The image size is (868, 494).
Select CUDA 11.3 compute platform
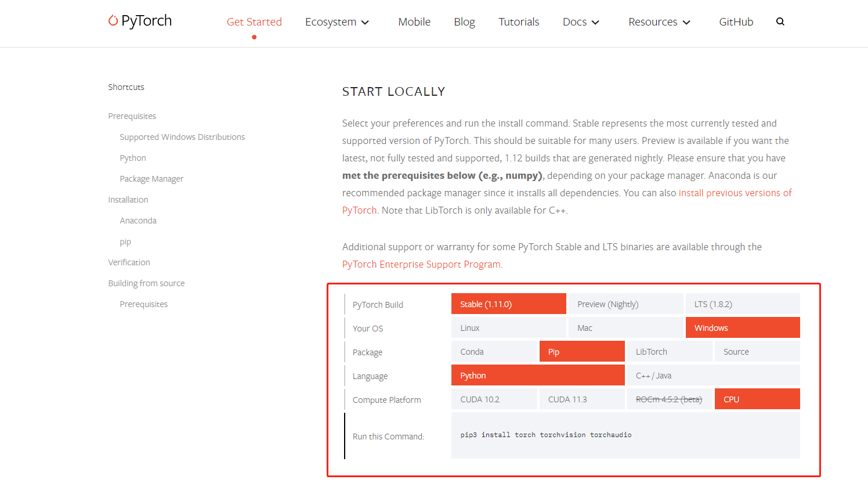582,399
